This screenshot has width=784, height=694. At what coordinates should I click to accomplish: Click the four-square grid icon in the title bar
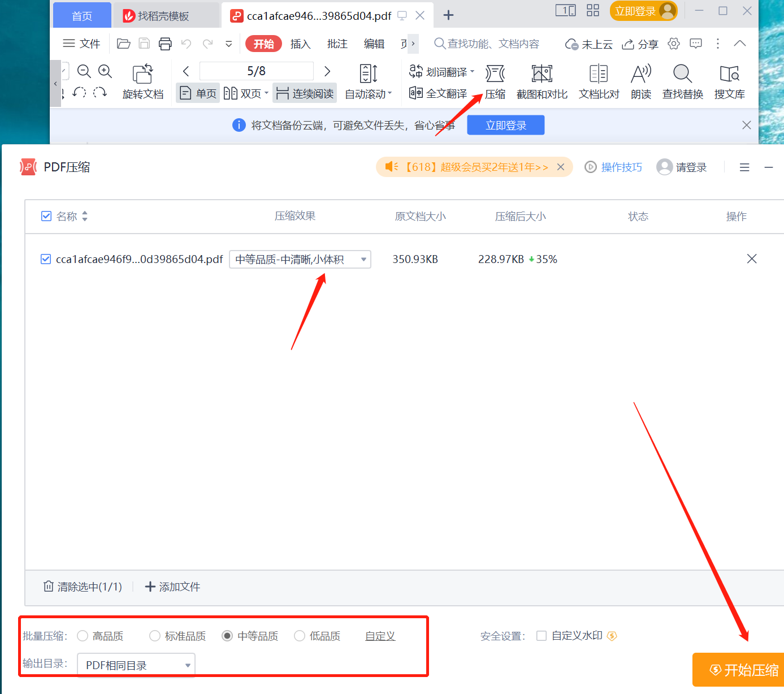593,10
